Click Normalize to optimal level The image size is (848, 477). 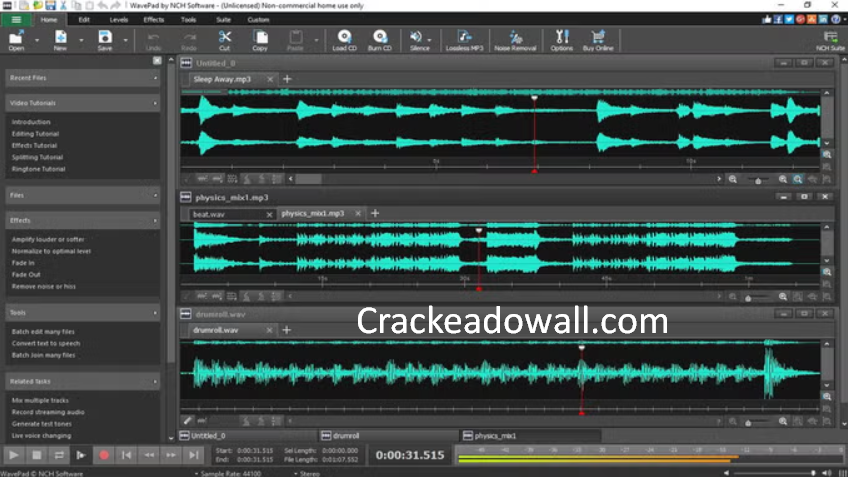click(51, 251)
